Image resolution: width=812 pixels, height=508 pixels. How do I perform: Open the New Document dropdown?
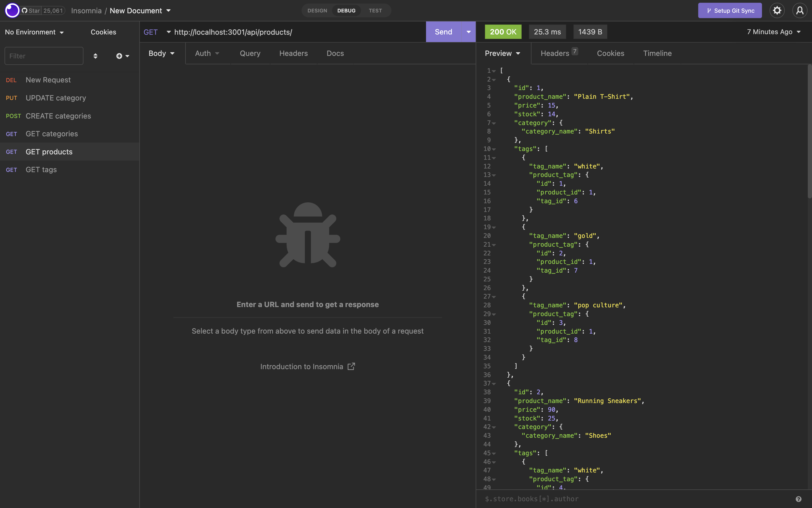click(140, 11)
